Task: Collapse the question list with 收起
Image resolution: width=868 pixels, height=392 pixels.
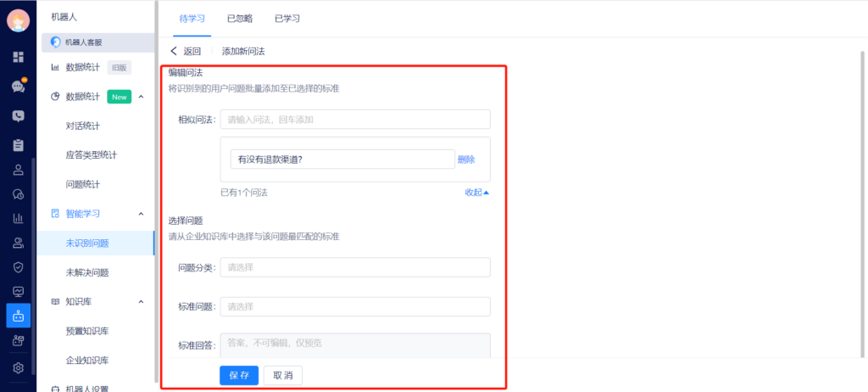Action: (476, 193)
